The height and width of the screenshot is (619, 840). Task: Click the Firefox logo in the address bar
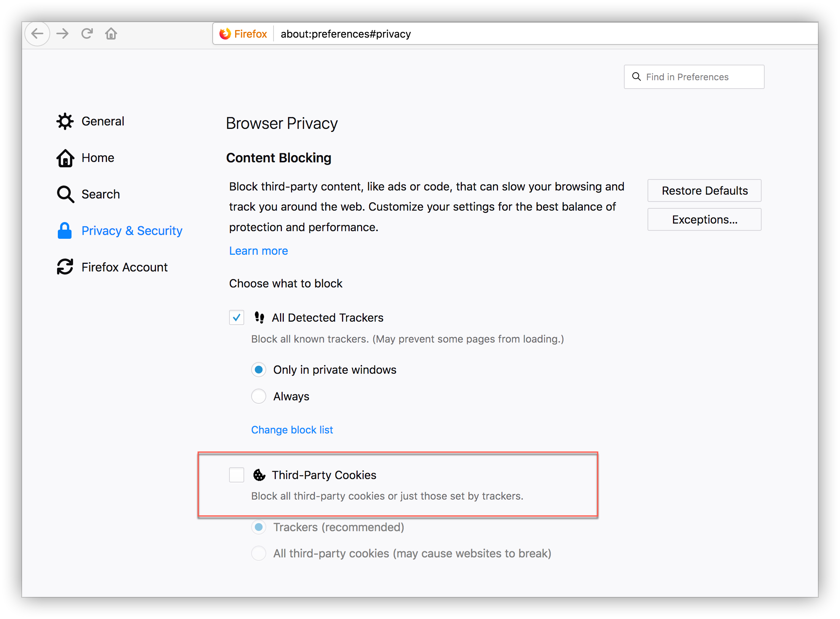point(225,34)
